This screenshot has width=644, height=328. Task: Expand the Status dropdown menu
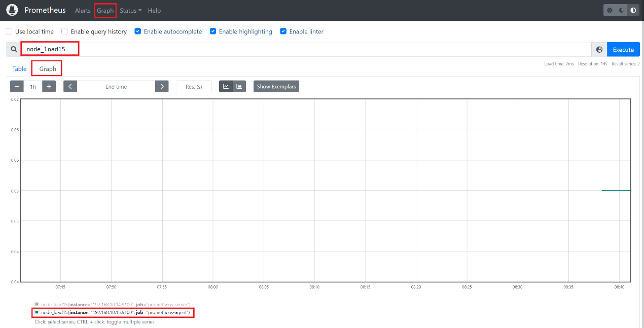pyautogui.click(x=131, y=11)
